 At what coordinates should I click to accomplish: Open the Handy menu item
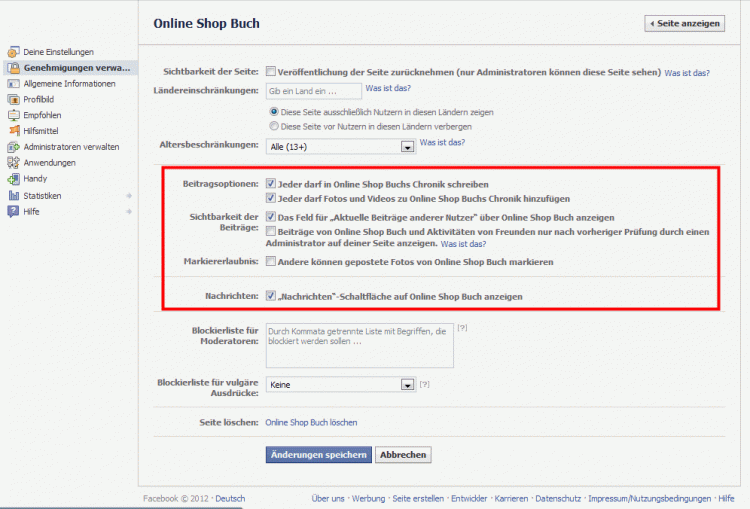(35, 179)
